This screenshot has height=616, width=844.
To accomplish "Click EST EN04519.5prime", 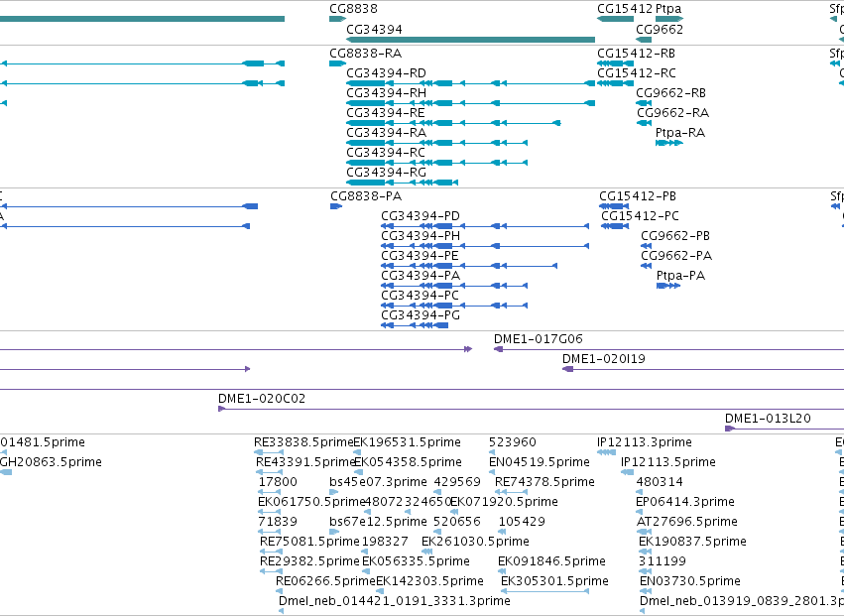I will [540, 462].
